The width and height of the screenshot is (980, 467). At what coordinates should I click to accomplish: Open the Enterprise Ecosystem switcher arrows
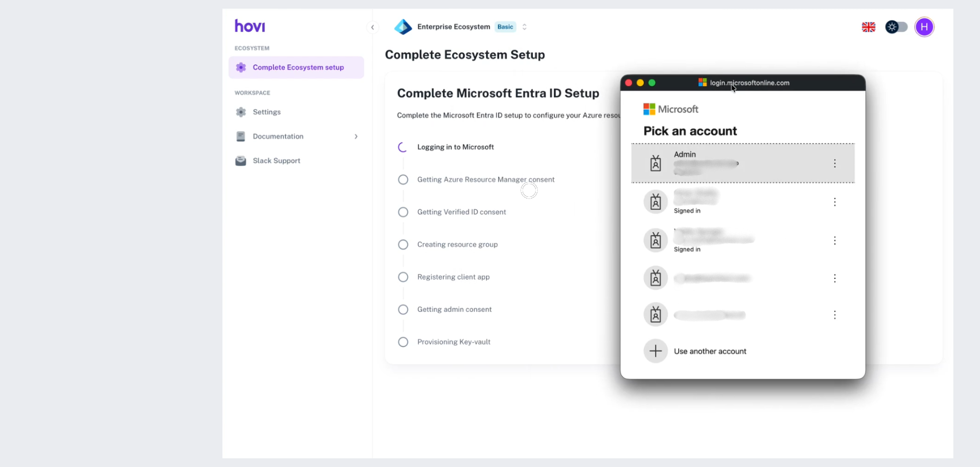point(524,27)
